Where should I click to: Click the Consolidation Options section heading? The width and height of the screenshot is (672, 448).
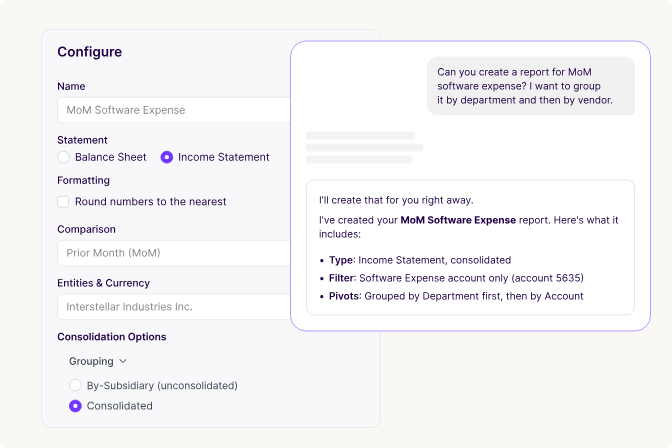click(112, 337)
